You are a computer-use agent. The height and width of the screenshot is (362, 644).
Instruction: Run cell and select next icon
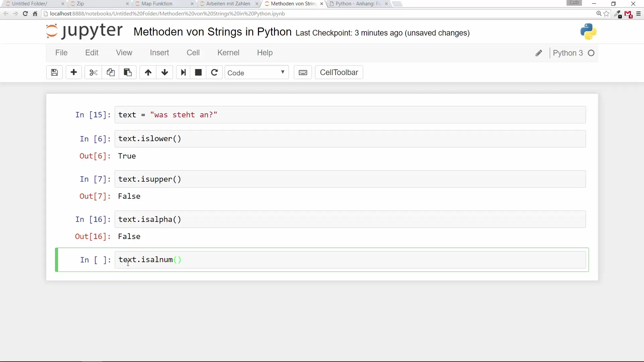coord(183,72)
